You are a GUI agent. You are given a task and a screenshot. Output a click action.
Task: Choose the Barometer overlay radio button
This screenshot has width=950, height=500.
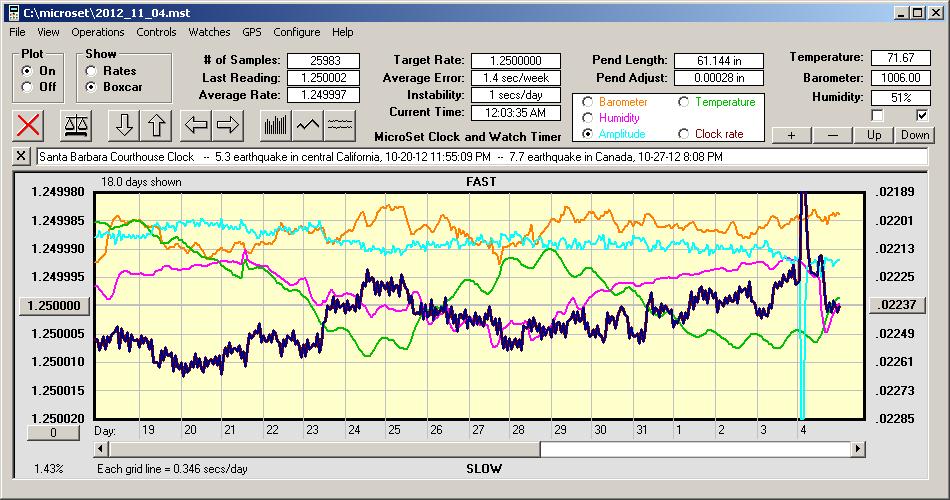click(x=587, y=102)
